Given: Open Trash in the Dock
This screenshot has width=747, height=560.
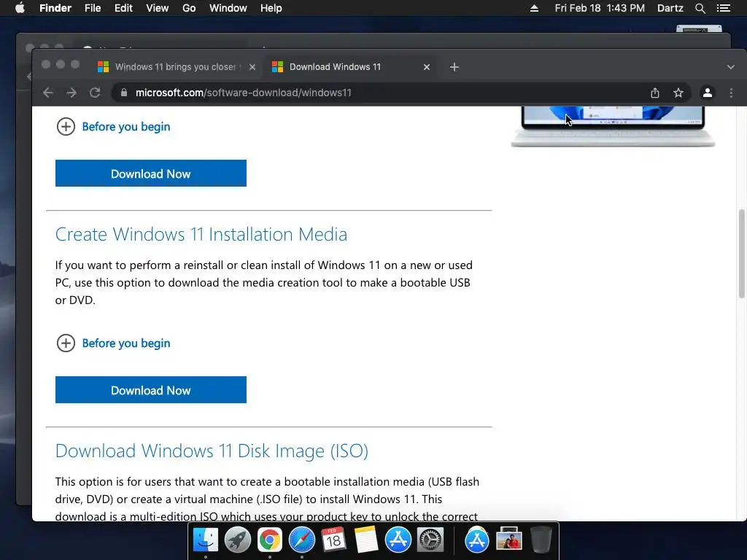Looking at the screenshot, I should coord(541,540).
